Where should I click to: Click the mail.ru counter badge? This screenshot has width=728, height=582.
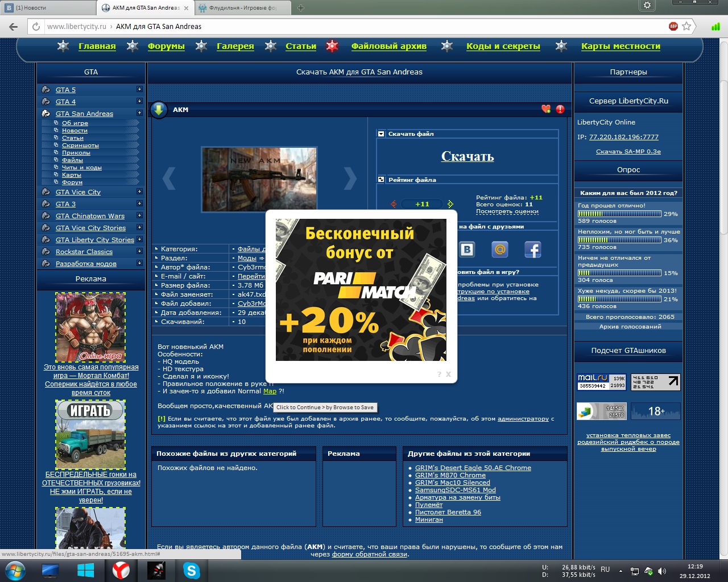coord(601,382)
